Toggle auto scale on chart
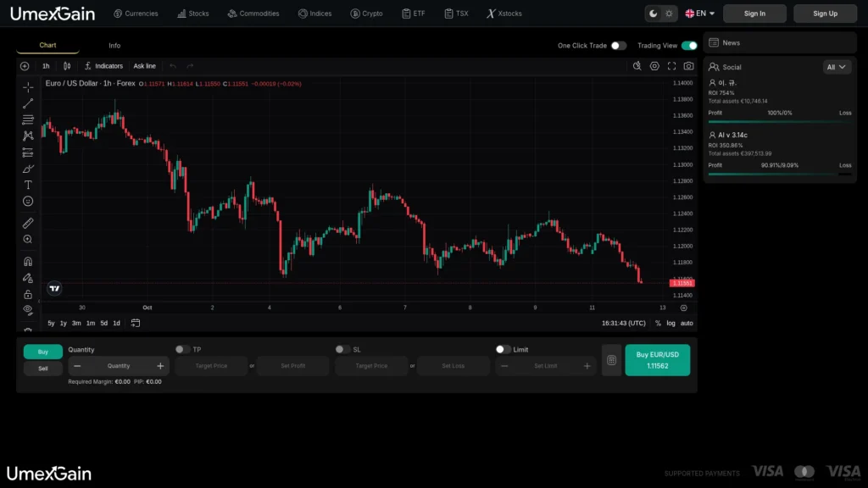 pyautogui.click(x=687, y=323)
